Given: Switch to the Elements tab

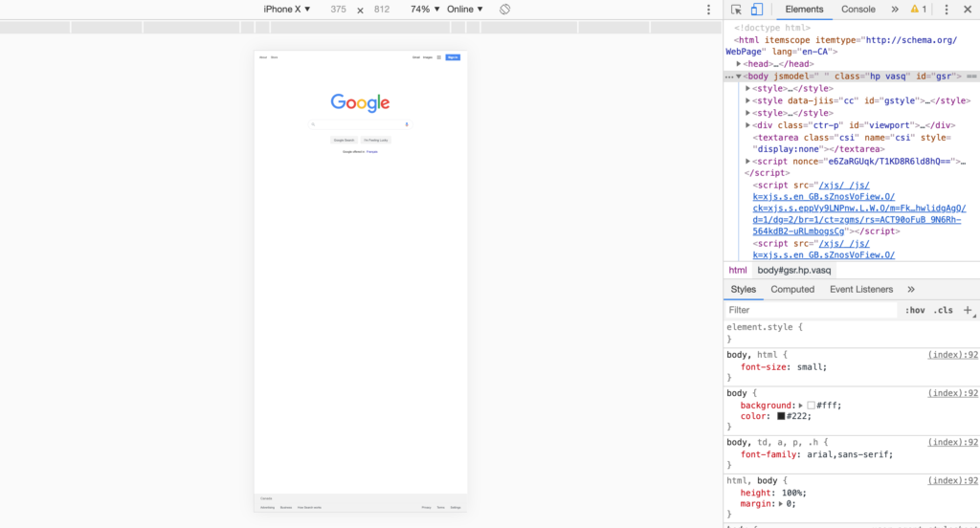Looking at the screenshot, I should click(804, 10).
